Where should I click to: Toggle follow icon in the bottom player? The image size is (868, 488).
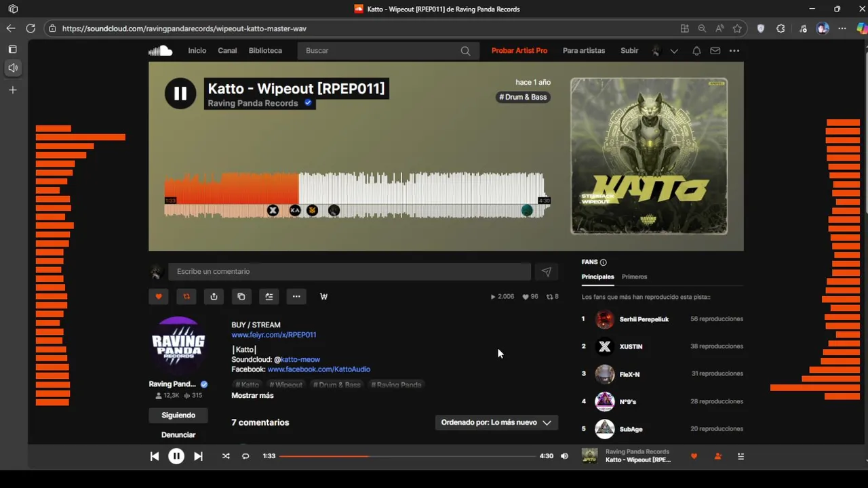click(x=717, y=456)
